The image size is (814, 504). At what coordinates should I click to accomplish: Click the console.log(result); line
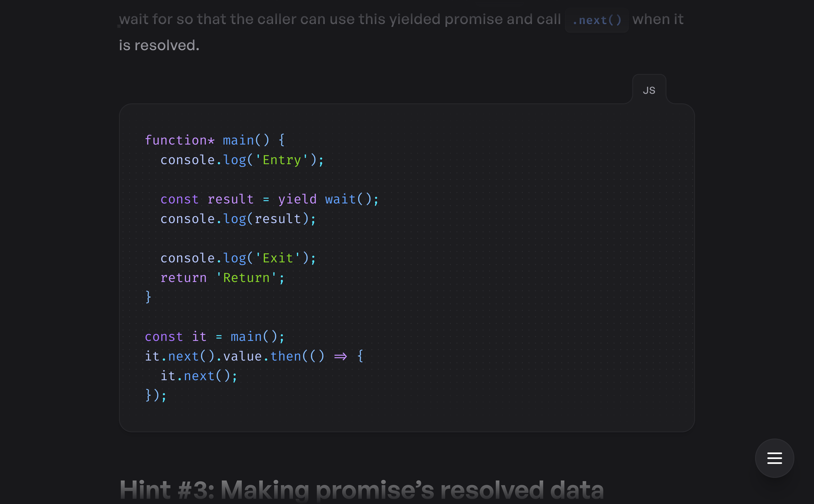point(238,219)
